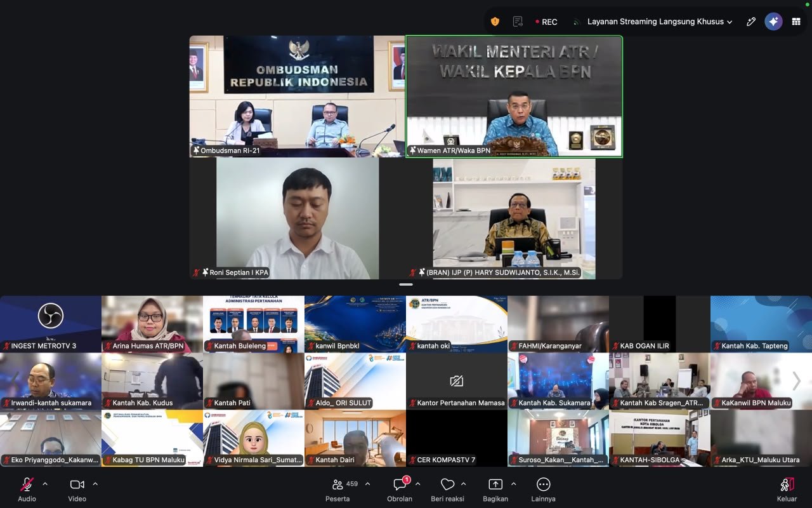
Task: Expand Obrolan options caret
Action: coord(417,484)
